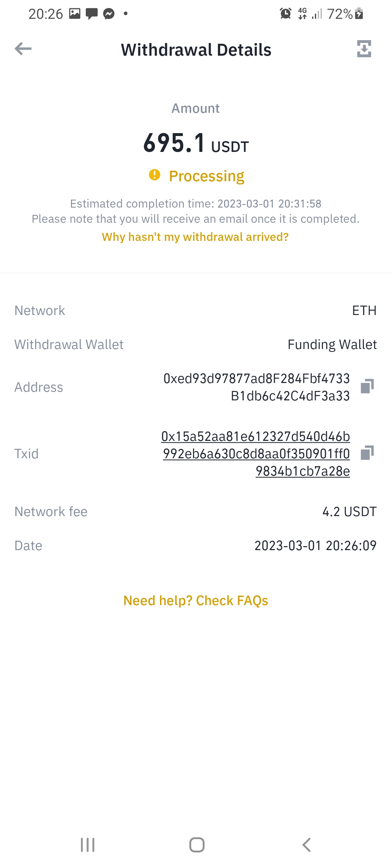The width and height of the screenshot is (391, 868).
Task: Tap "Need help? Check FAQs" link
Action: (x=195, y=601)
